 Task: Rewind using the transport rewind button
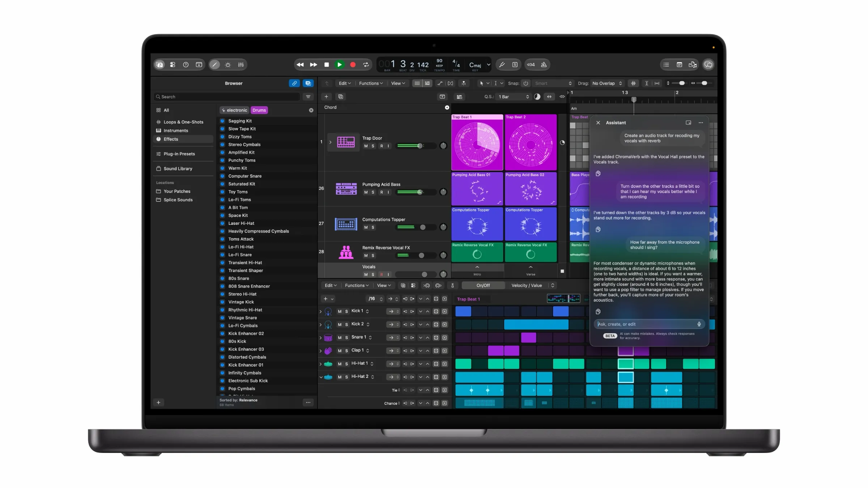click(x=300, y=65)
